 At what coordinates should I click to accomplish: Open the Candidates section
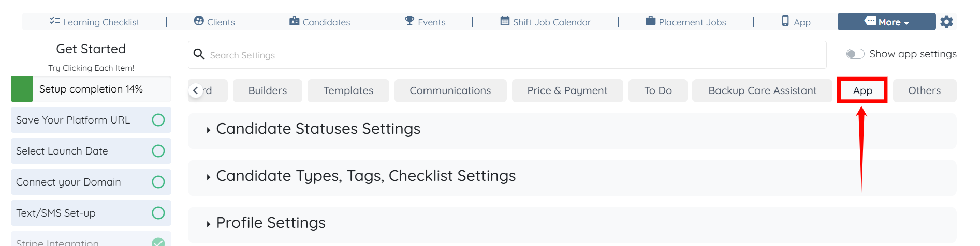pyautogui.click(x=319, y=22)
